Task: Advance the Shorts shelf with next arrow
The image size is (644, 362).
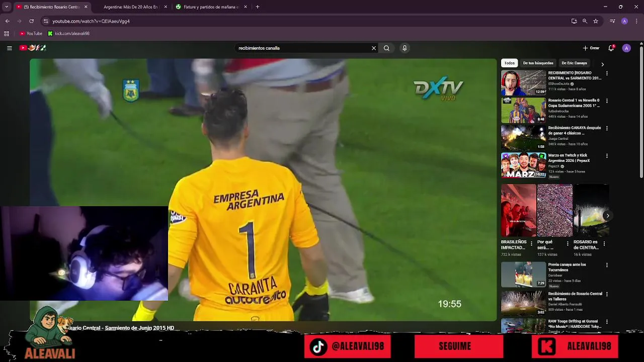Action: click(x=607, y=216)
